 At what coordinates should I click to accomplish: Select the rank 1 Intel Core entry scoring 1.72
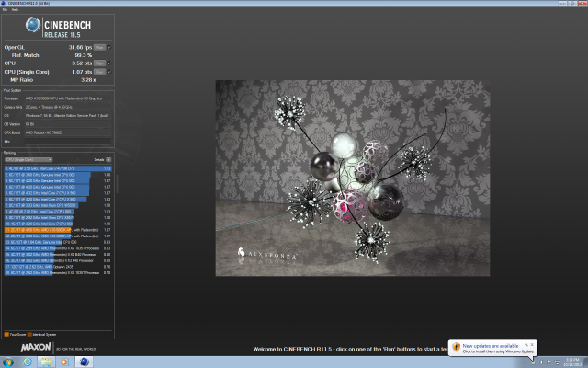pyautogui.click(x=58, y=168)
